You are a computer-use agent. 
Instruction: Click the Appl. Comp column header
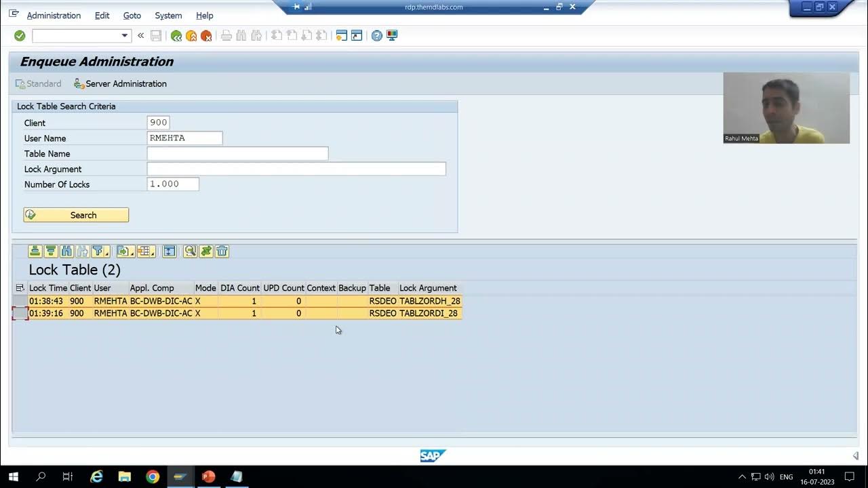(x=161, y=288)
